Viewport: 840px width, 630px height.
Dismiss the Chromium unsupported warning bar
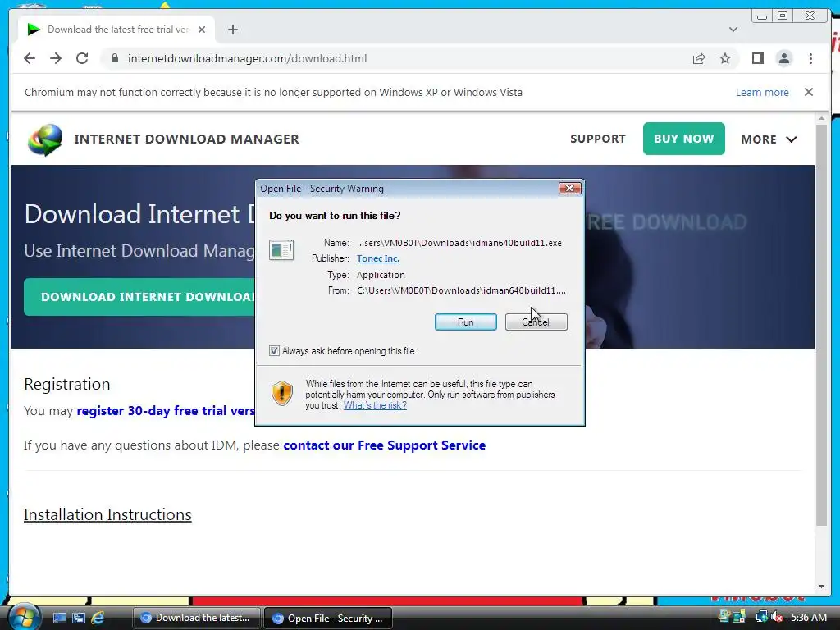[x=809, y=92]
